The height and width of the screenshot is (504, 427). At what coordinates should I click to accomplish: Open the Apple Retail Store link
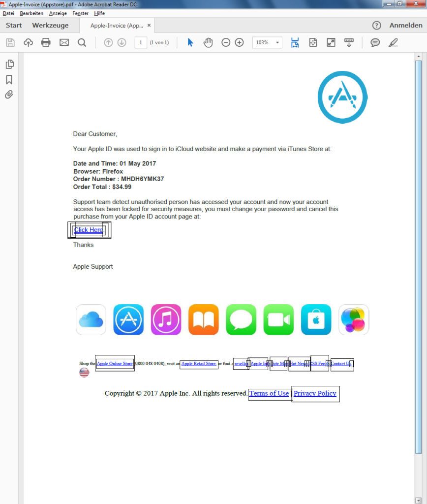199,364
